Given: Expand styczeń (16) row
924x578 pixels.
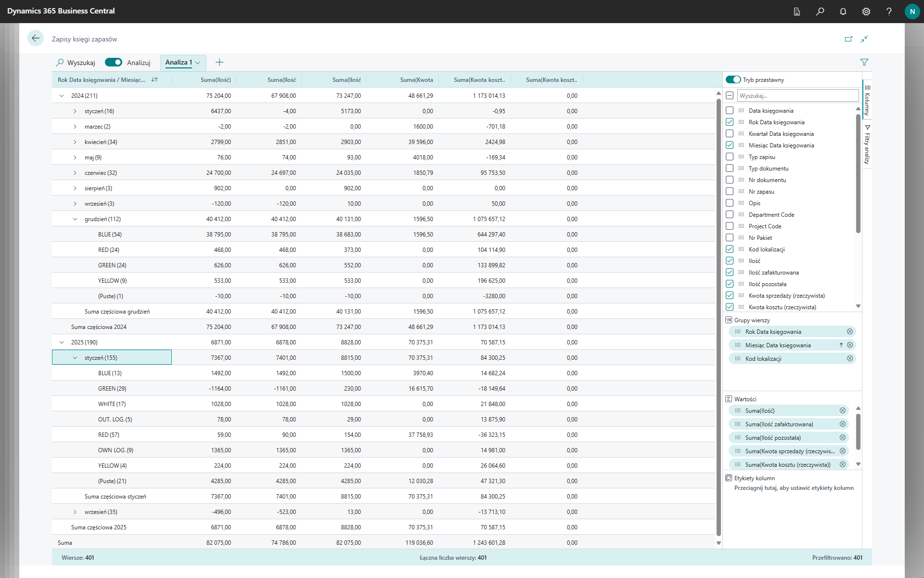Looking at the screenshot, I should (x=75, y=111).
